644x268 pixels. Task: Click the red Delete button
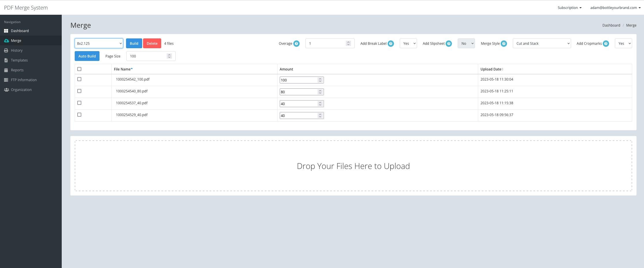pyautogui.click(x=152, y=43)
